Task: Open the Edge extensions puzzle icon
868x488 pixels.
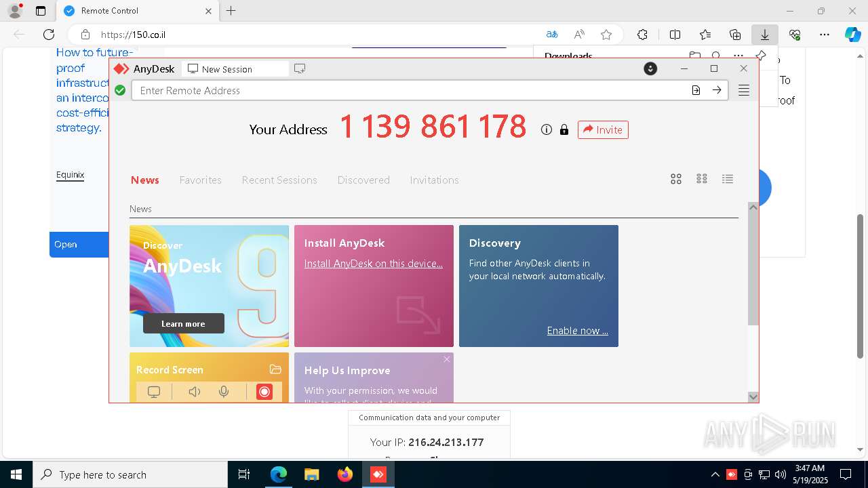Action: [642, 35]
